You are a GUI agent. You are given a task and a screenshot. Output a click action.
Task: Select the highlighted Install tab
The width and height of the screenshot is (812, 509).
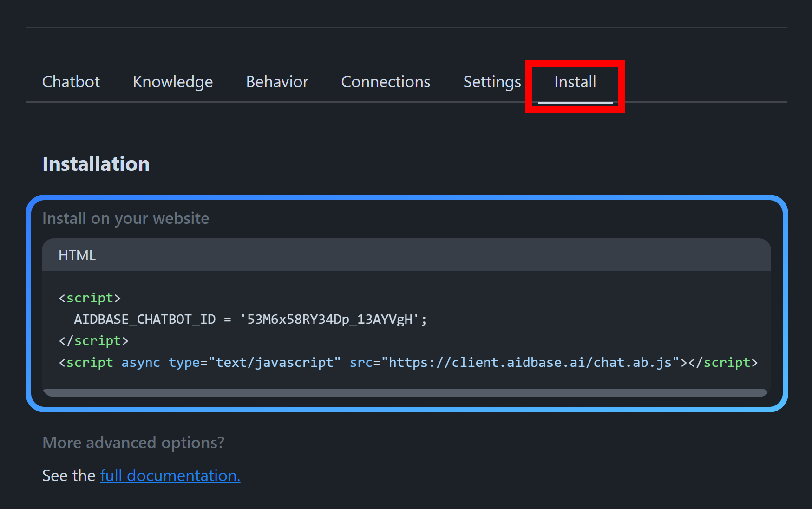(575, 82)
